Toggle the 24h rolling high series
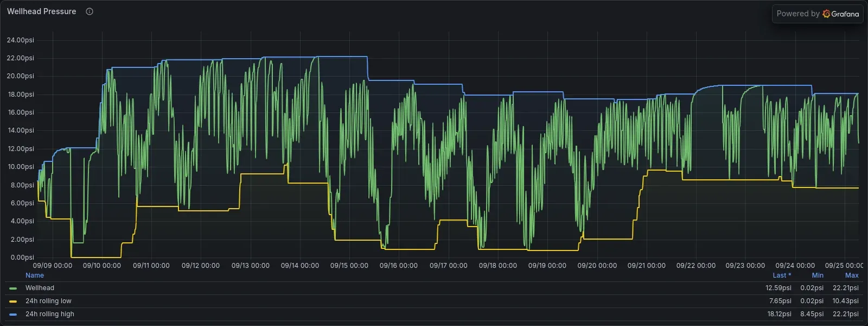868x326 pixels. click(x=50, y=314)
